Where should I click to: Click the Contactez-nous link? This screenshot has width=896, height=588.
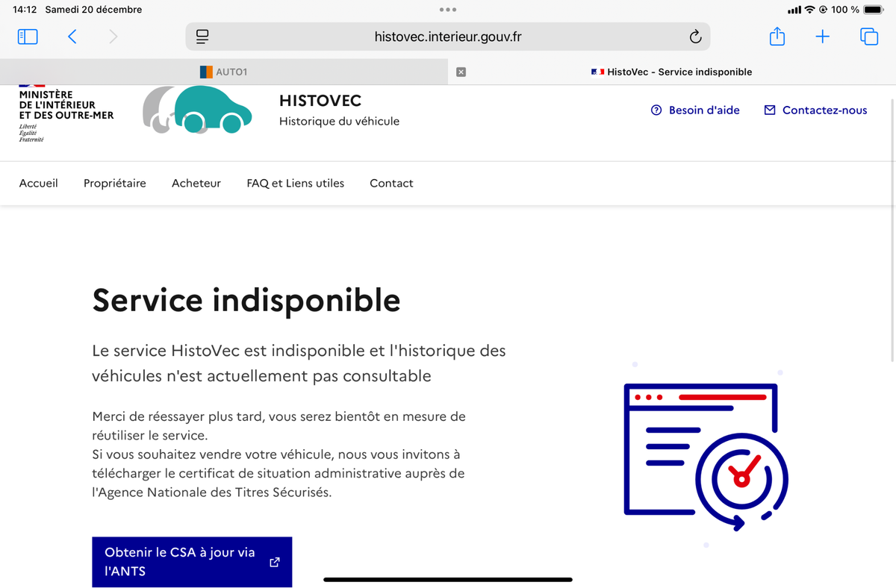815,110
